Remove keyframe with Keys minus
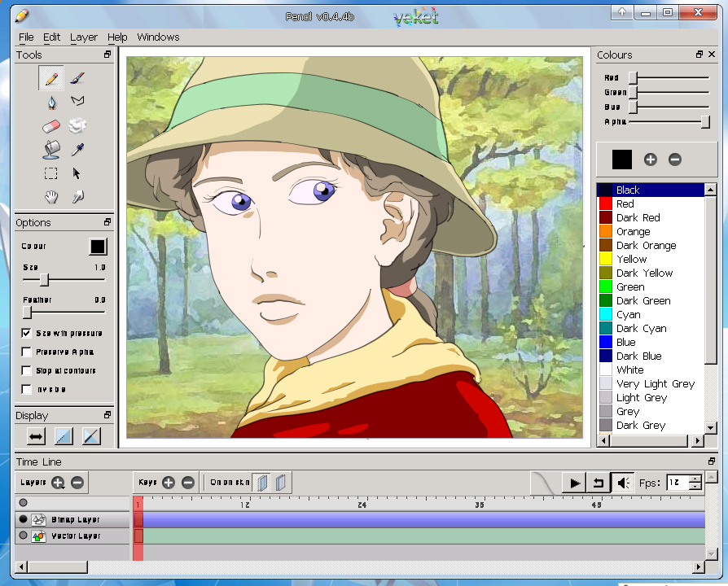Image resolution: width=728 pixels, height=586 pixels. (188, 483)
